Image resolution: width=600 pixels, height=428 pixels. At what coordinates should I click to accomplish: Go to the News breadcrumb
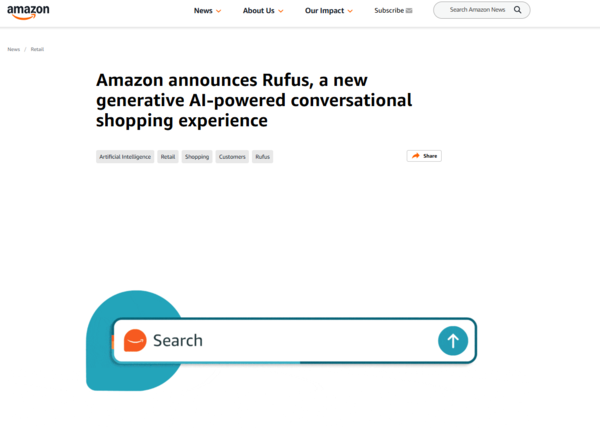(x=14, y=49)
